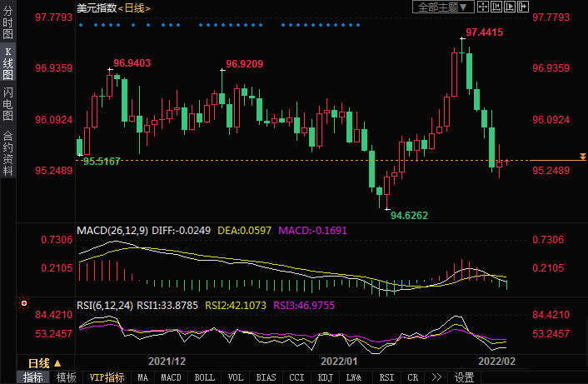Switch to the 模板 tab
Viewport: 588px width, 384px height.
click(66, 377)
